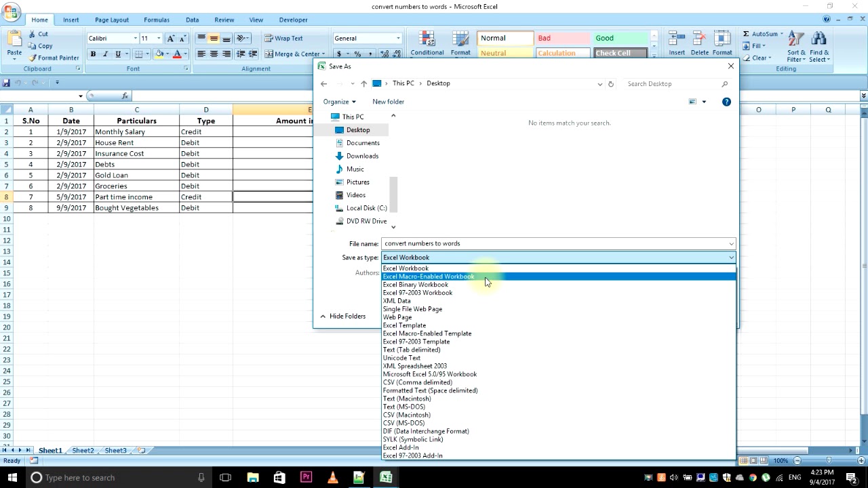
Task: Click the Paste icon in Clipboard
Action: pyautogui.click(x=14, y=39)
